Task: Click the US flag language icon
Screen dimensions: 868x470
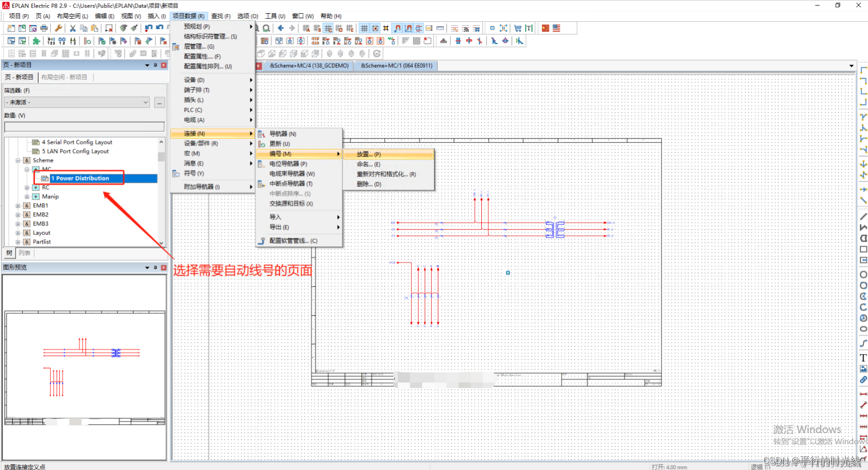Action: point(556,28)
